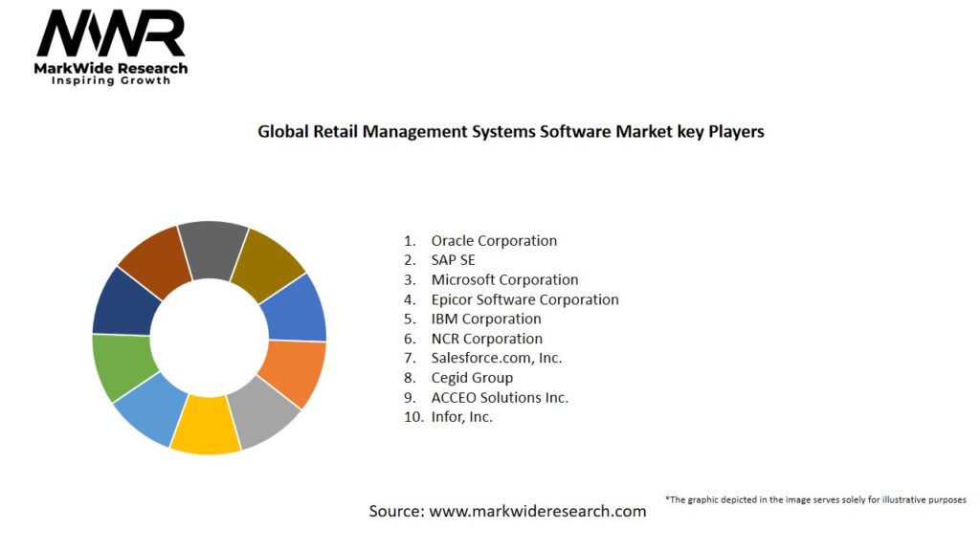Select 'SAP SE' in the list
Screen dimensions: 980x551
(453, 260)
